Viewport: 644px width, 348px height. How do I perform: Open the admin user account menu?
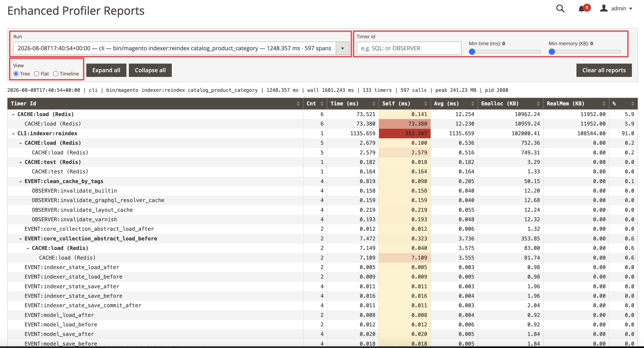[x=616, y=8]
